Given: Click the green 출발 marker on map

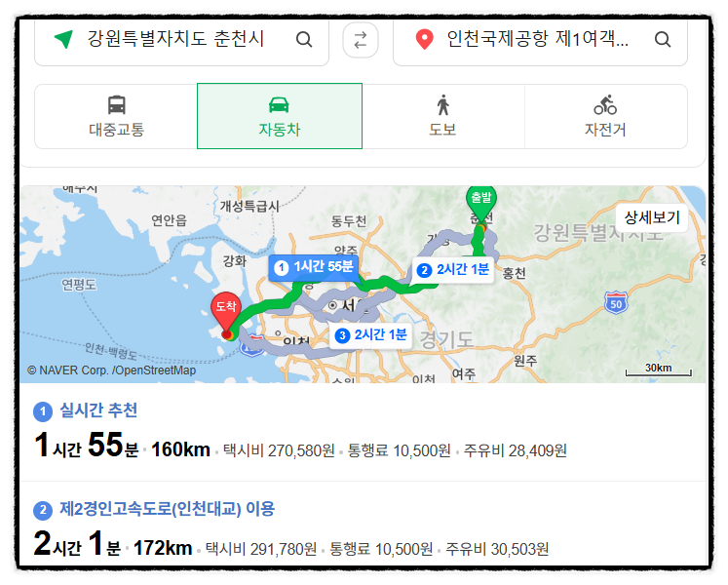Looking at the screenshot, I should (481, 204).
